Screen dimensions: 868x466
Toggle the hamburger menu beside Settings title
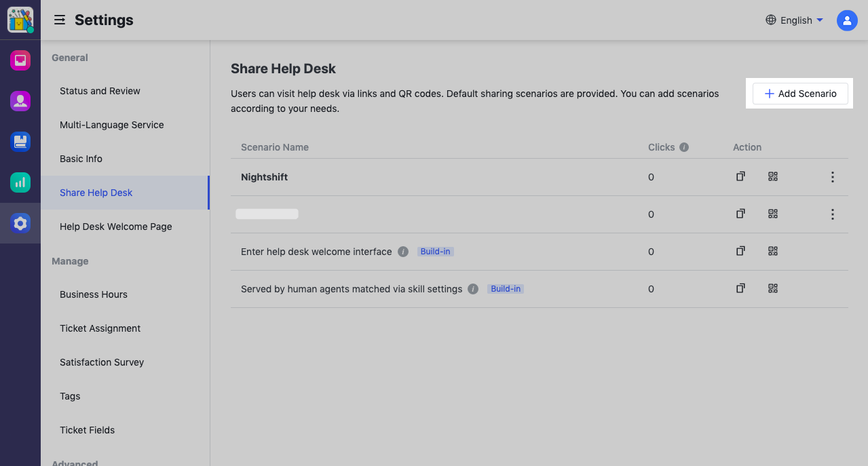point(59,20)
